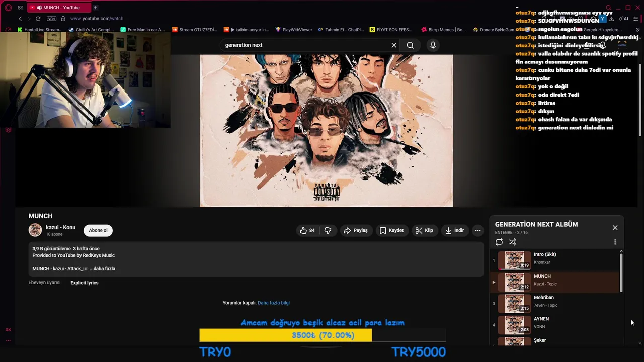Like the video (84 likes)
Screen dimensions: 644x362
307,230
